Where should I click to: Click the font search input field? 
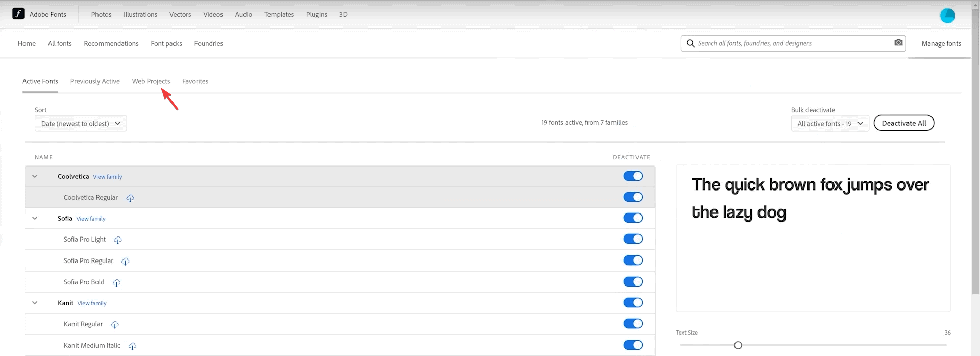tap(793, 43)
